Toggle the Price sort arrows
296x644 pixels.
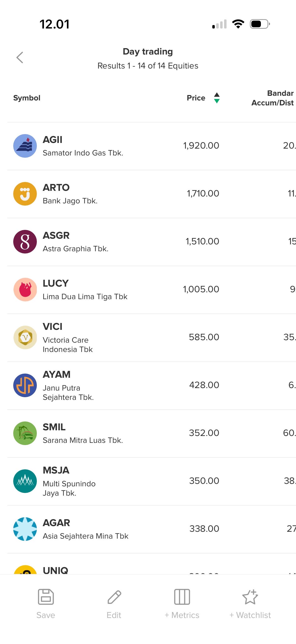tap(217, 98)
